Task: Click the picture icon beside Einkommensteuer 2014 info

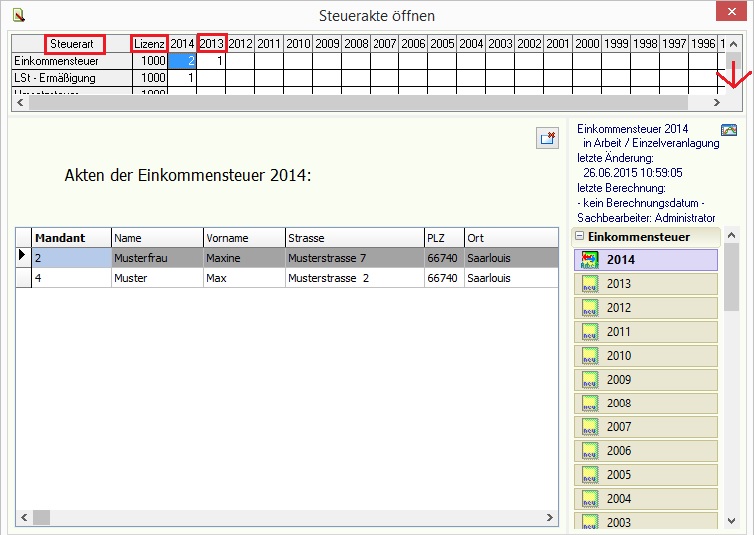Action: coord(728,130)
